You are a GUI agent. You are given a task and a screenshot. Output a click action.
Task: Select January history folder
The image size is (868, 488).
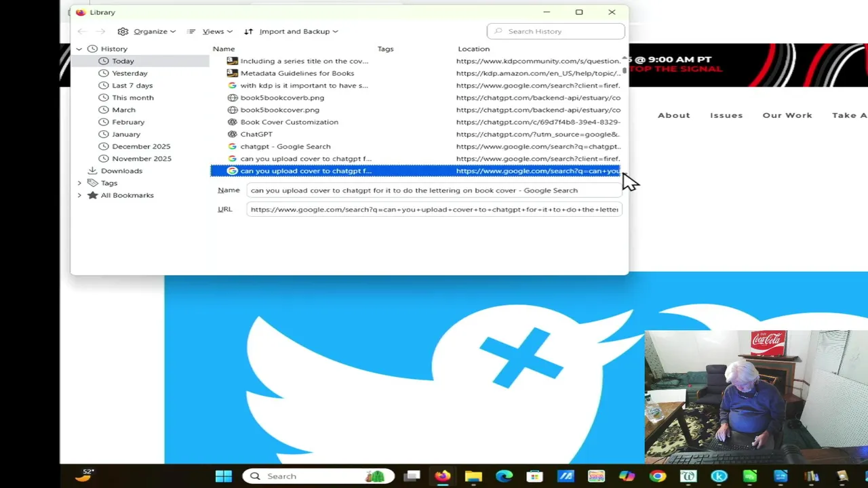126,134
